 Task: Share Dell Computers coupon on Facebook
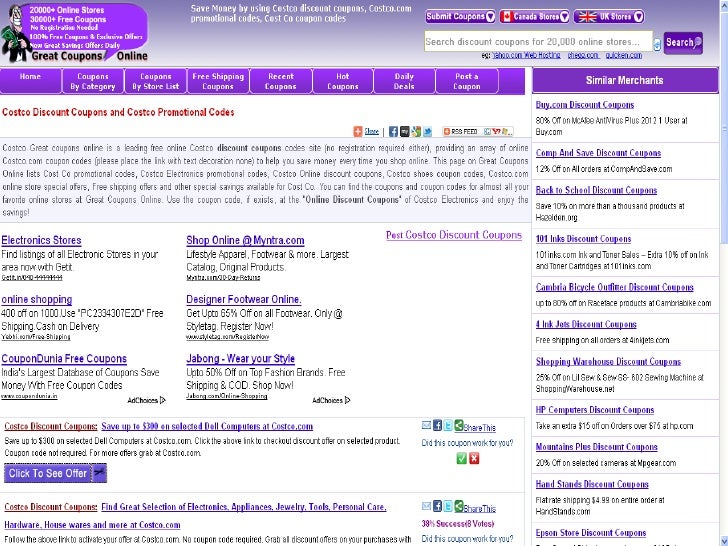[x=437, y=425]
